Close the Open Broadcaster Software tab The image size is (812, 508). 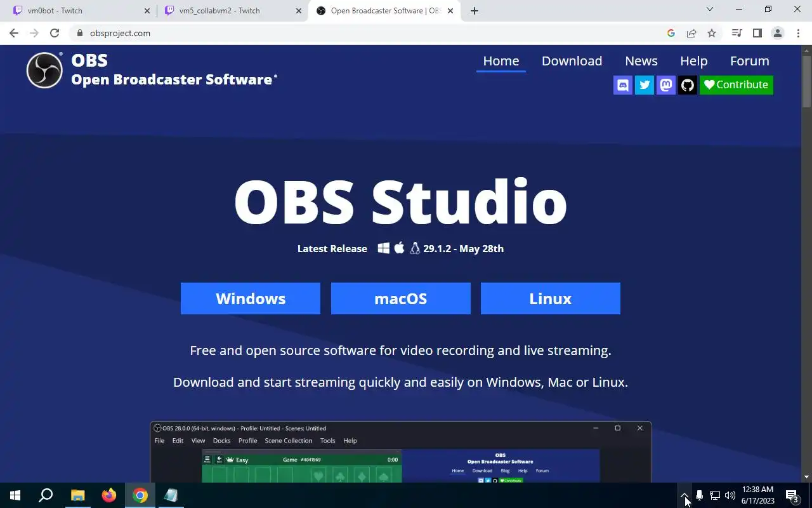(x=450, y=11)
